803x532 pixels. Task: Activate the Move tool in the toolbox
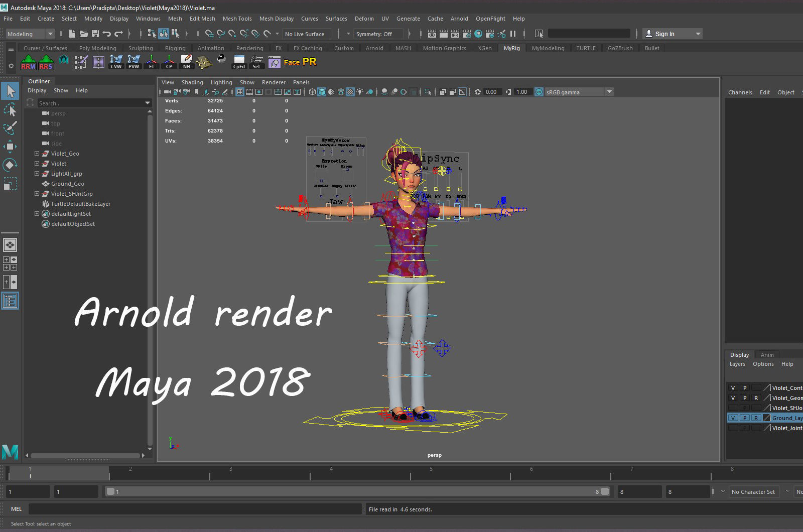coord(10,147)
